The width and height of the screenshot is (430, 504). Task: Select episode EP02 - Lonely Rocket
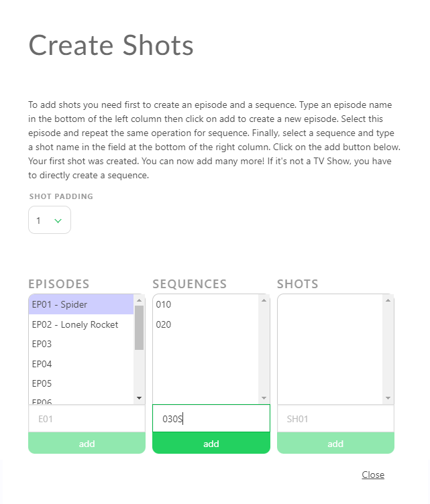[81, 324]
